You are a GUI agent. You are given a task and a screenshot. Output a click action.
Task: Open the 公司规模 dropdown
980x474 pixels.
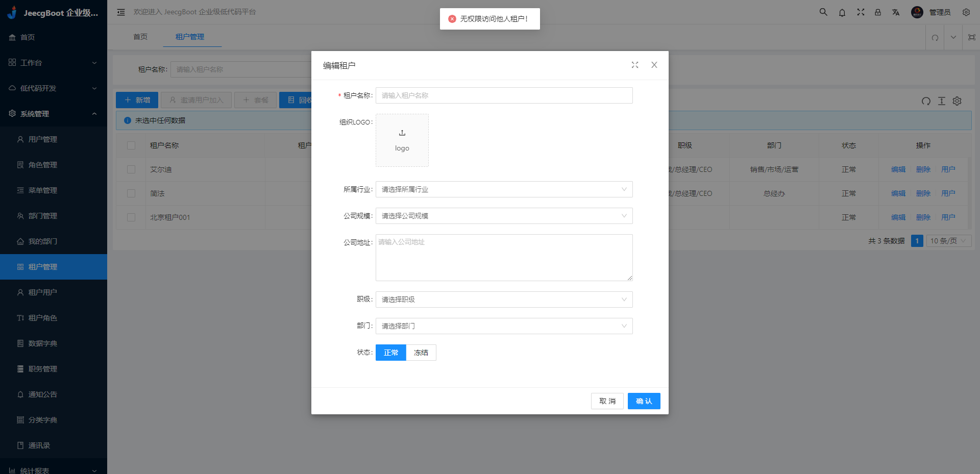tap(504, 216)
